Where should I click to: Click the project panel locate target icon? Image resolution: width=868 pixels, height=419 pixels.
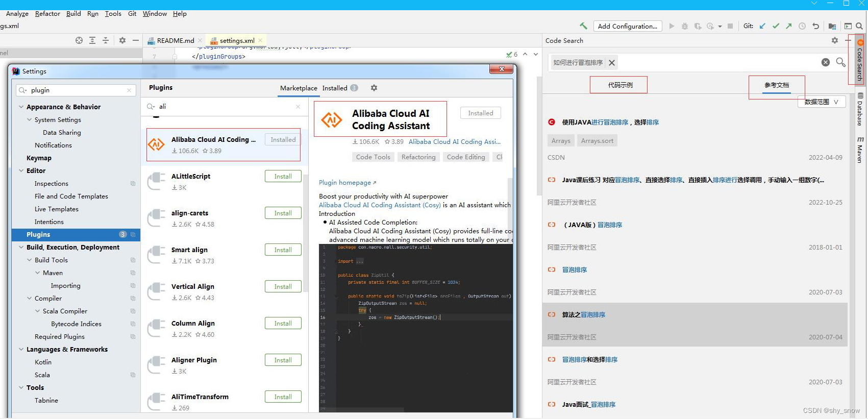(79, 40)
